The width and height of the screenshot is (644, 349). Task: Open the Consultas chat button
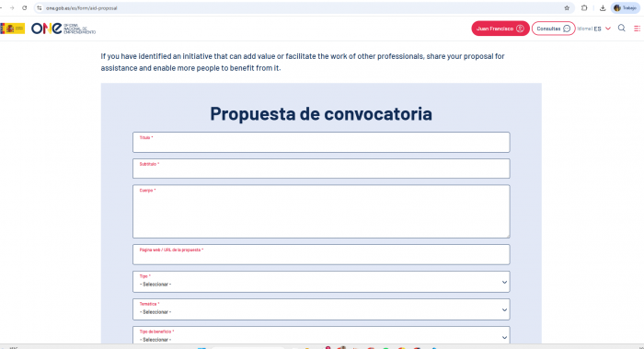point(553,29)
